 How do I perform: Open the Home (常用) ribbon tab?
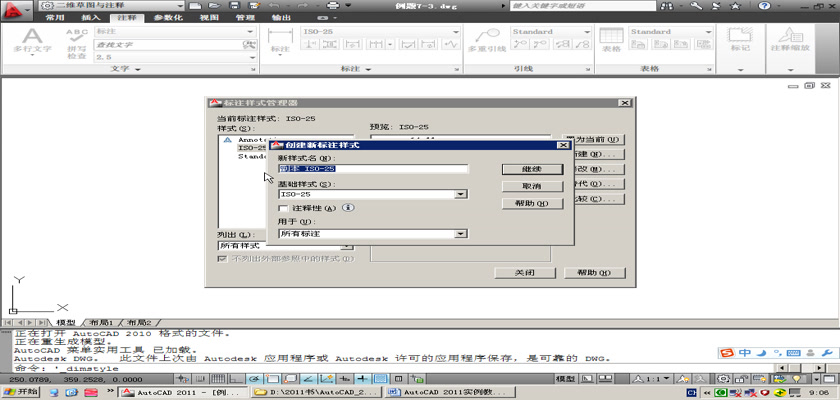click(x=55, y=17)
